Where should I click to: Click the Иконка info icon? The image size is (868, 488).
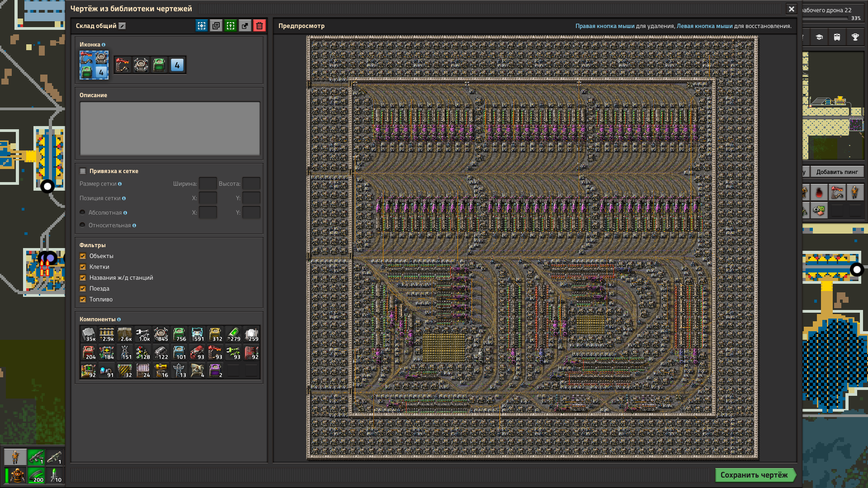tap(104, 45)
